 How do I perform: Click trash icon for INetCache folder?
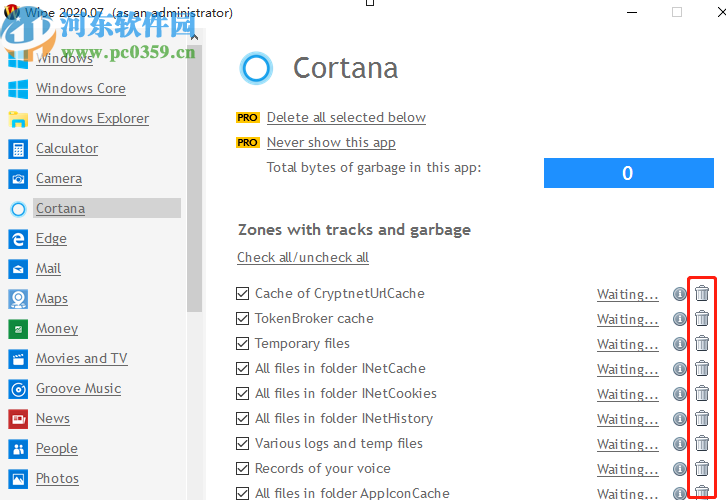point(702,368)
